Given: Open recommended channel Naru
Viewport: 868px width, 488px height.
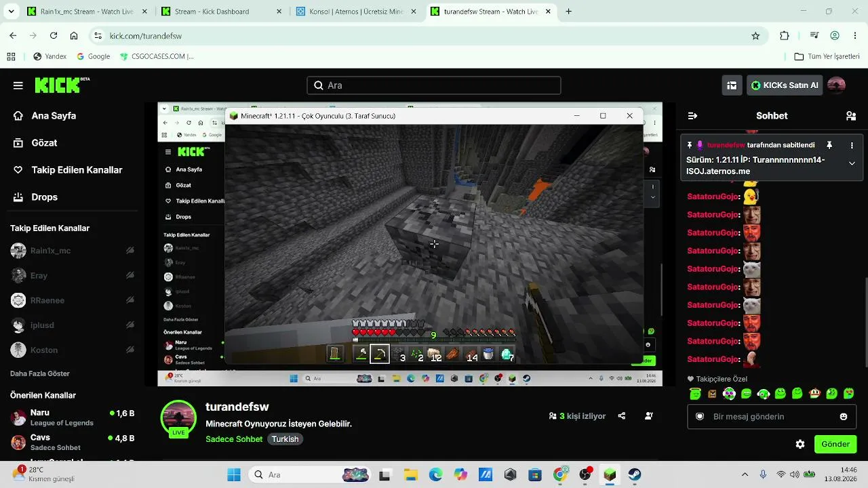Looking at the screenshot, I should tap(73, 418).
